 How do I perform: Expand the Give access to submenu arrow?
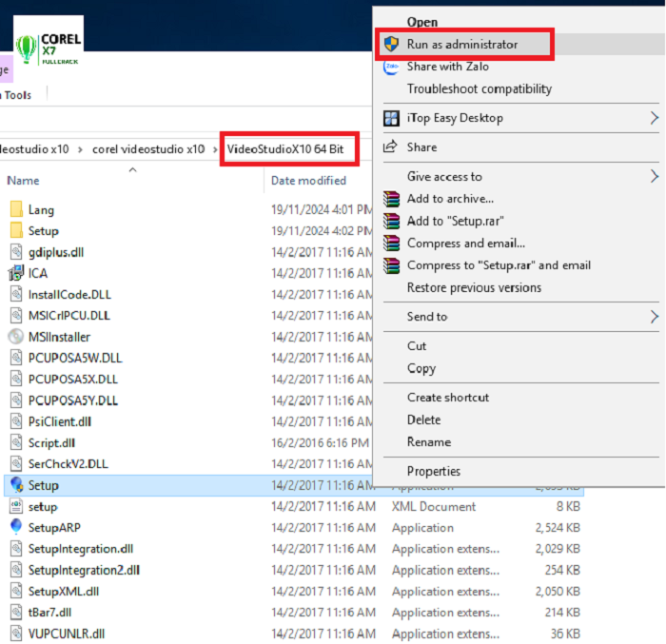pyautogui.click(x=654, y=177)
